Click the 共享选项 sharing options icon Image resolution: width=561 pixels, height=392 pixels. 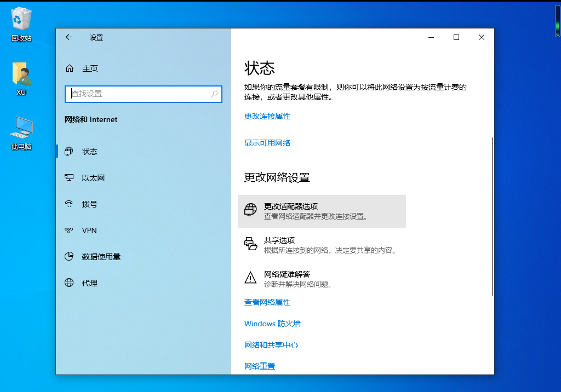pos(250,244)
